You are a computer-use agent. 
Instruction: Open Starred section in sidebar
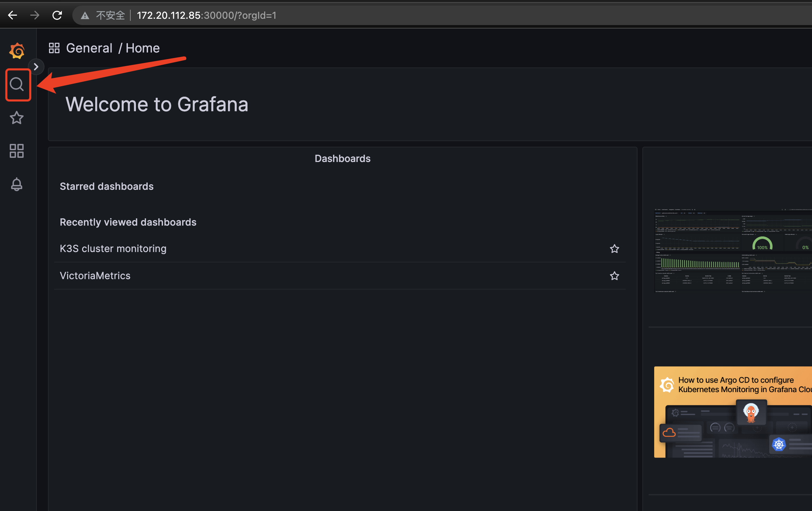click(x=17, y=118)
